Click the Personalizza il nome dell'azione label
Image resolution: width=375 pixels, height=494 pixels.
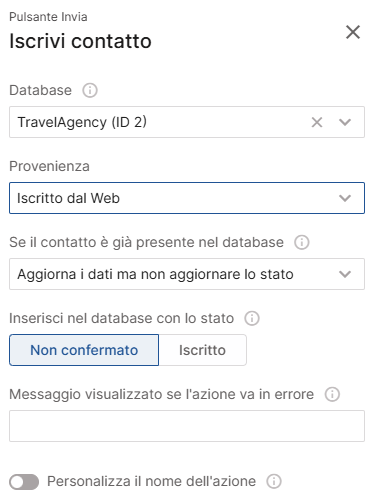pyautogui.click(x=151, y=481)
